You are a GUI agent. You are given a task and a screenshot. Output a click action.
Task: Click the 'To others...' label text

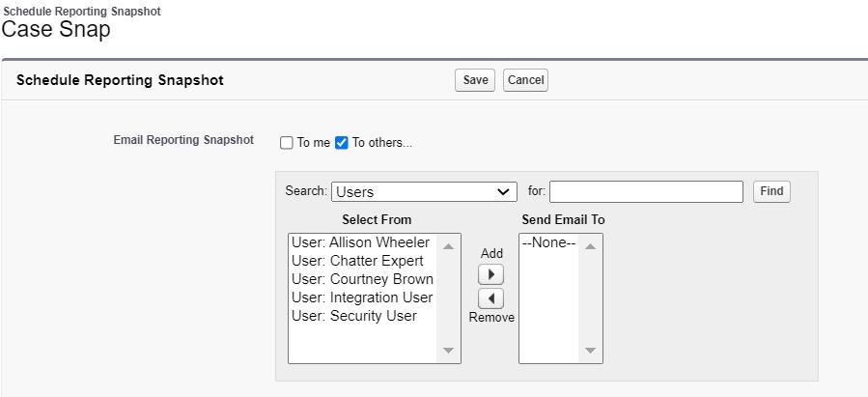coord(381,143)
